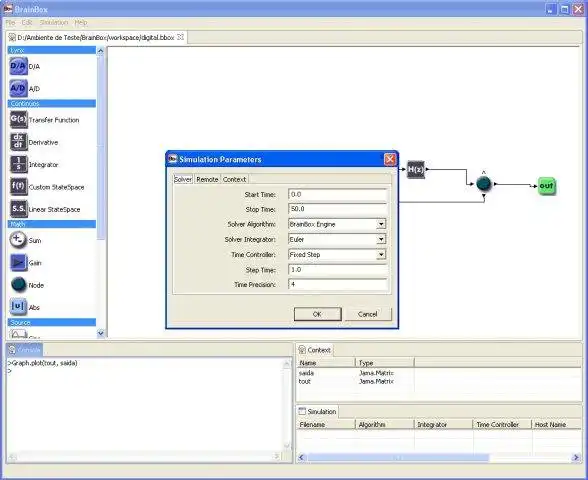Click Simulation table scroll right arrow
The width and height of the screenshot is (588, 480).
point(576,457)
